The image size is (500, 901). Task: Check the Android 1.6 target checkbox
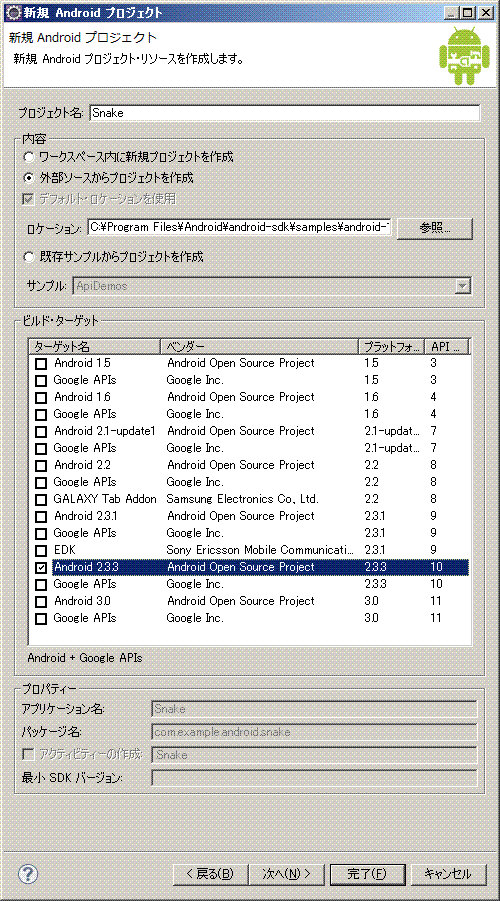[x=41, y=398]
